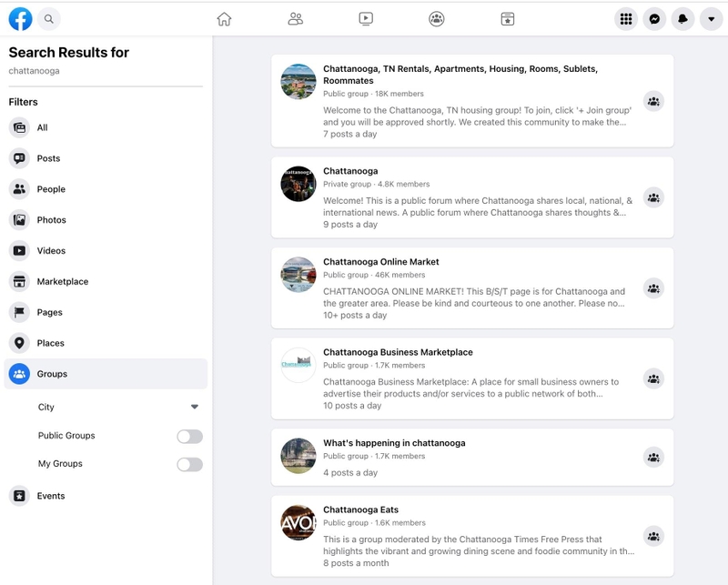Select the People filter
The image size is (728, 585).
[106, 189]
